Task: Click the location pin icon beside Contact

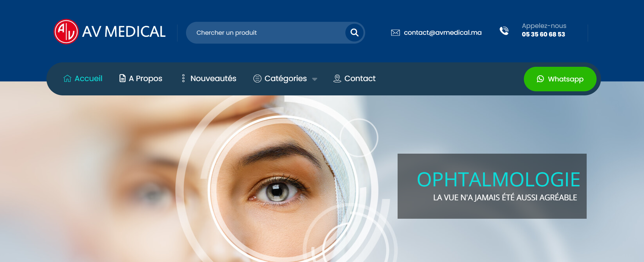Action: pyautogui.click(x=337, y=79)
